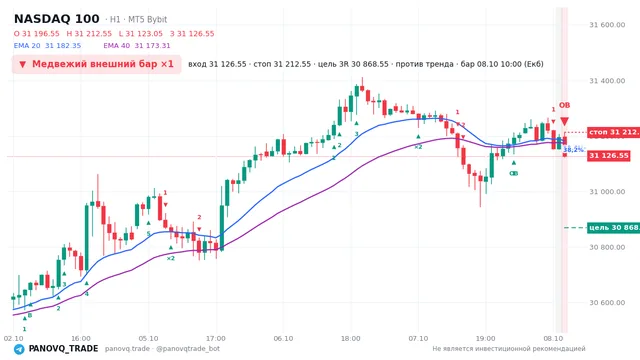The image size is (640, 360).
Task: Click the 07.10 date on time axis
Action: [418, 339]
